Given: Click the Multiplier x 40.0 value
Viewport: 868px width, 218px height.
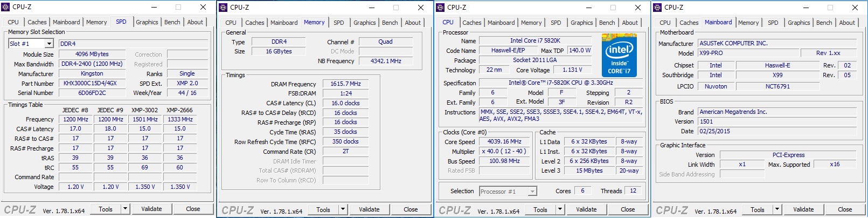Looking at the screenshot, I should coord(504,152).
